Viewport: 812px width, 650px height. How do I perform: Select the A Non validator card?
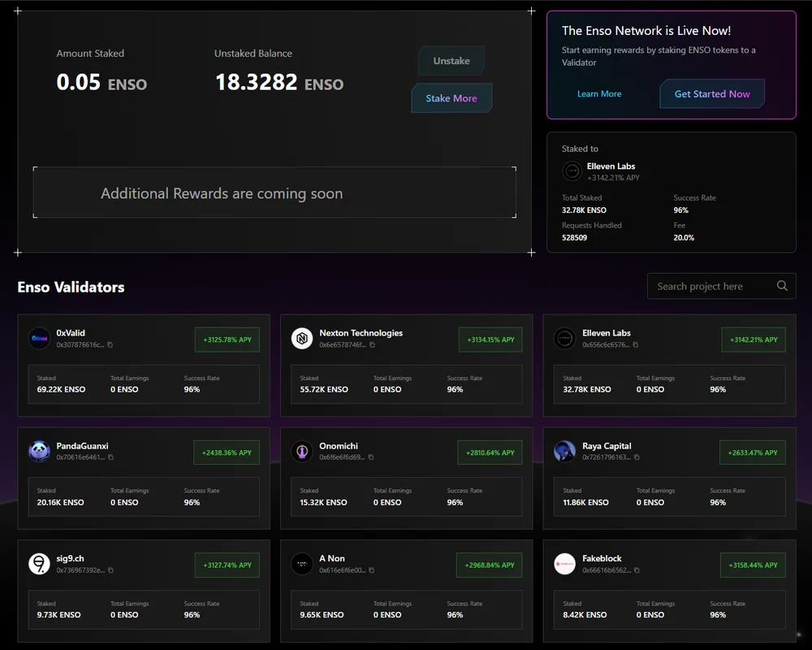[407, 591]
